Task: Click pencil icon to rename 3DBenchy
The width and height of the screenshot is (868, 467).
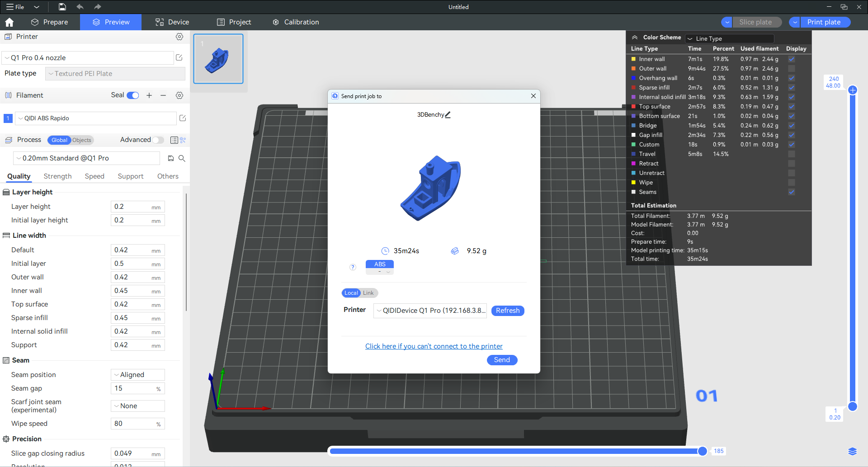Action: click(448, 115)
